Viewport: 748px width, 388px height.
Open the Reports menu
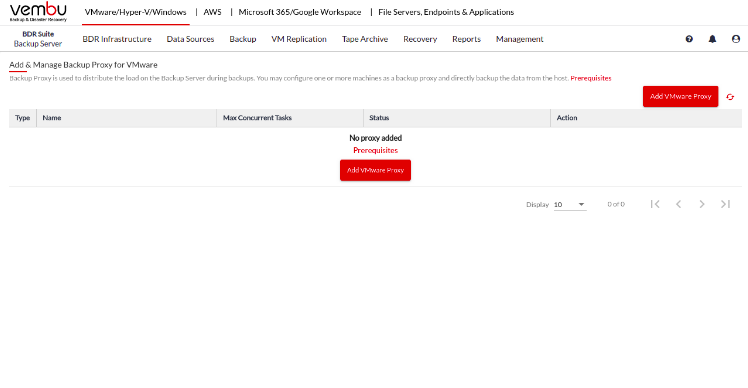point(467,39)
